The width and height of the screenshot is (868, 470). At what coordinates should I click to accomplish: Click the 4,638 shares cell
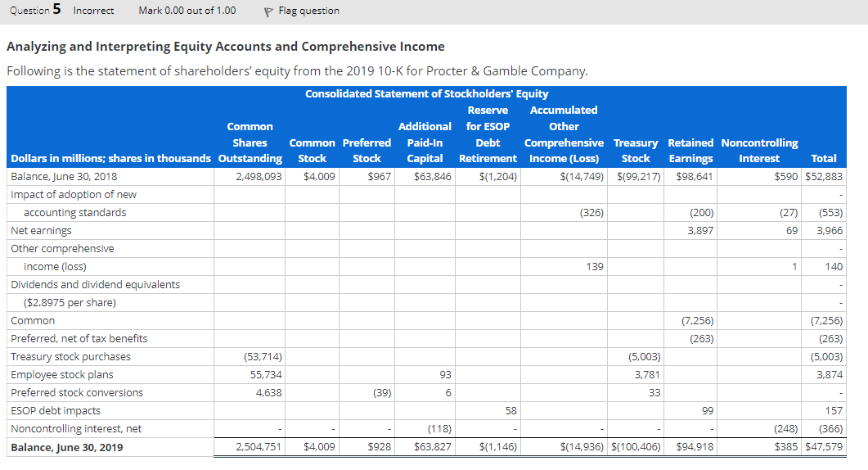pyautogui.click(x=250, y=393)
